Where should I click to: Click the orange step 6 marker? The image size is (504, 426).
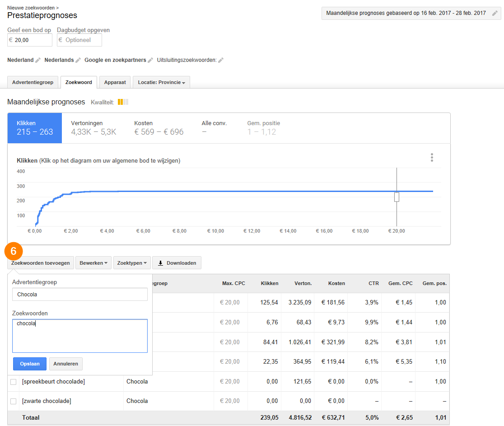[14, 251]
